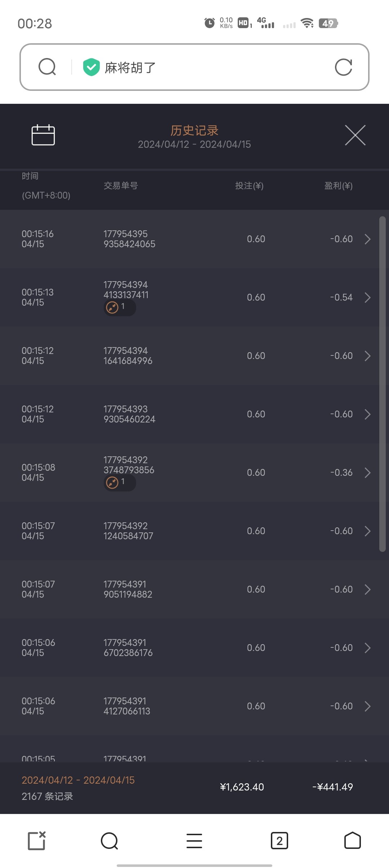Expand details for transaction ending 4127066113
This screenshot has height=868, width=389.
click(367, 706)
